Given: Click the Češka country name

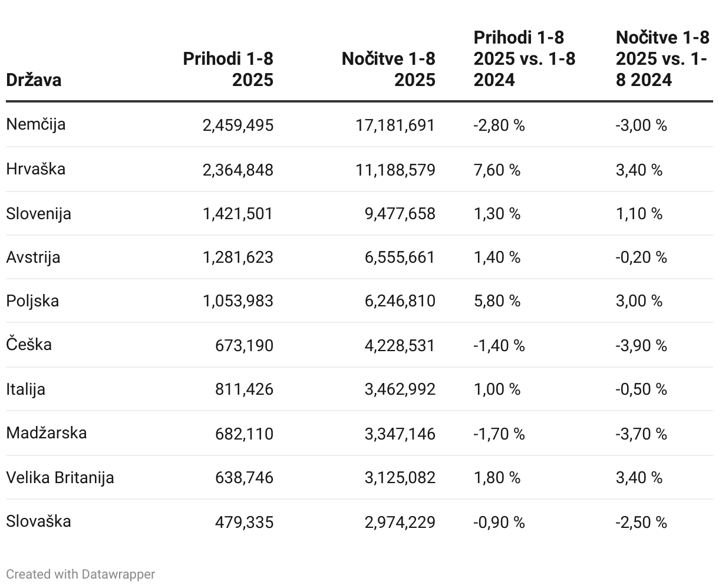Looking at the screenshot, I should tap(29, 344).
